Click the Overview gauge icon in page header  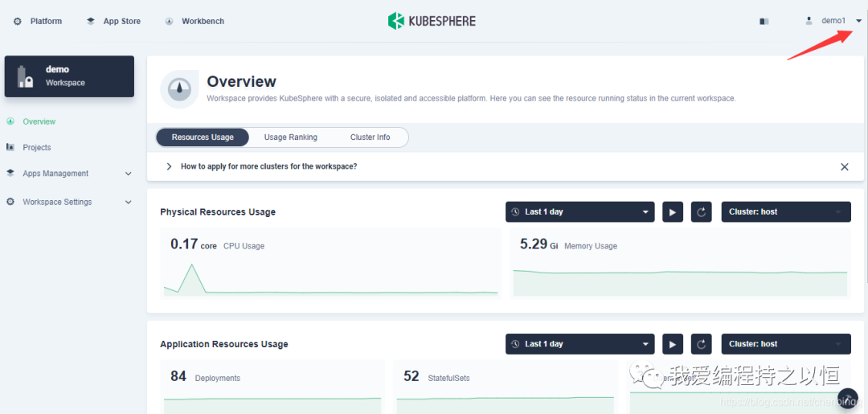(179, 89)
